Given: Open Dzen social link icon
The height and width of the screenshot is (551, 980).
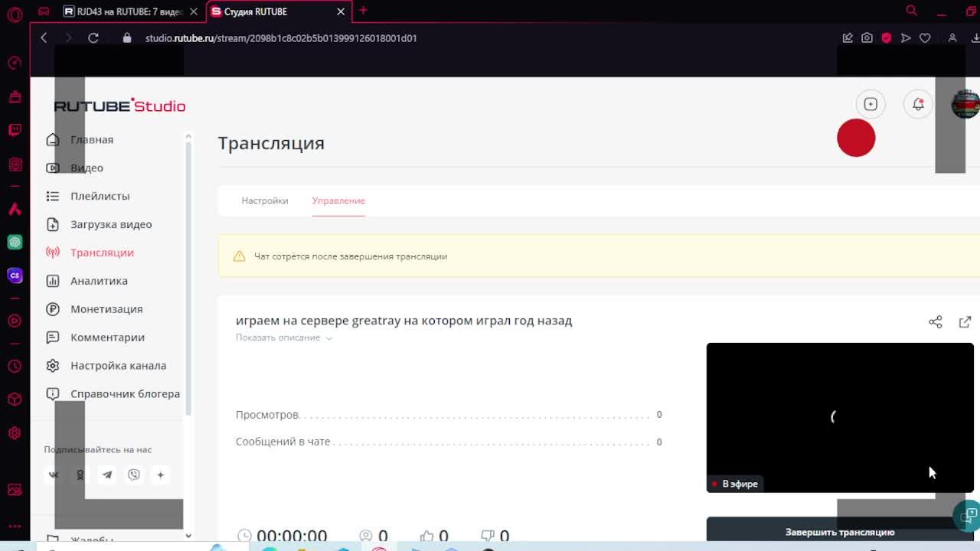Looking at the screenshot, I should (160, 475).
